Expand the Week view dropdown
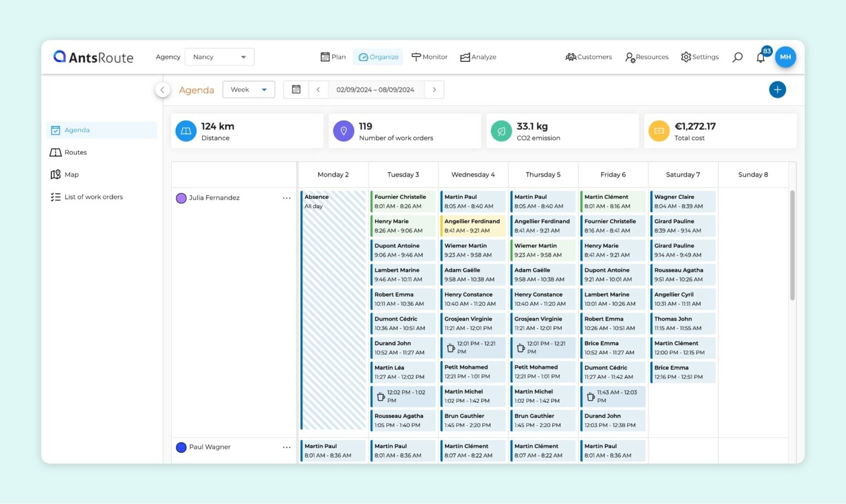Image resolution: width=846 pixels, height=504 pixels. pyautogui.click(x=248, y=89)
